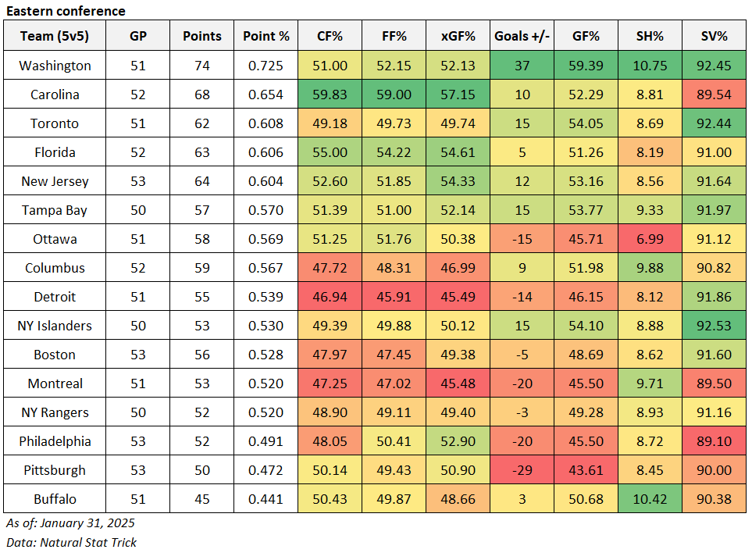The image size is (752, 560).
Task: Select the "Point %" column header
Action: pos(266,36)
